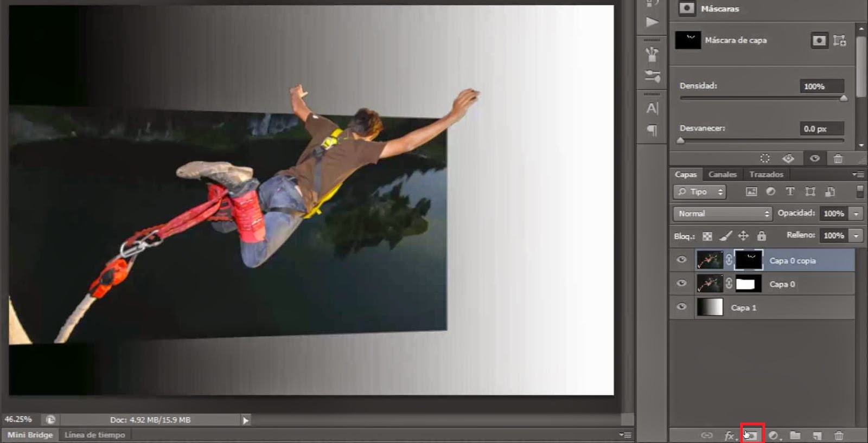
Task: Hide the Capa 1 layer
Action: [681, 306]
